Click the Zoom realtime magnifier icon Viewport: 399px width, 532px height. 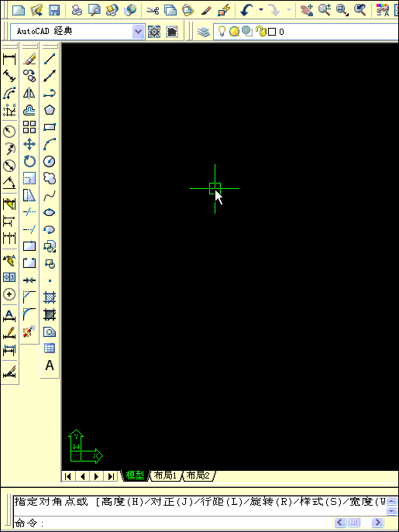325,10
